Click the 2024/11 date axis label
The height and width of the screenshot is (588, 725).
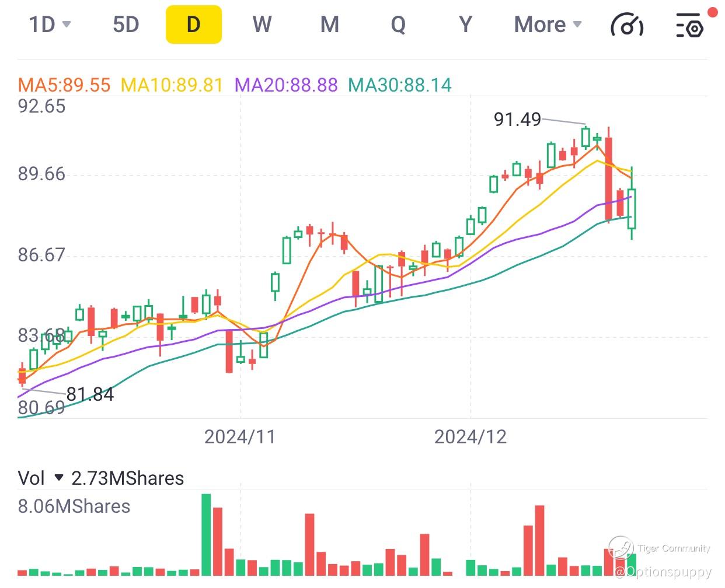pos(239,437)
